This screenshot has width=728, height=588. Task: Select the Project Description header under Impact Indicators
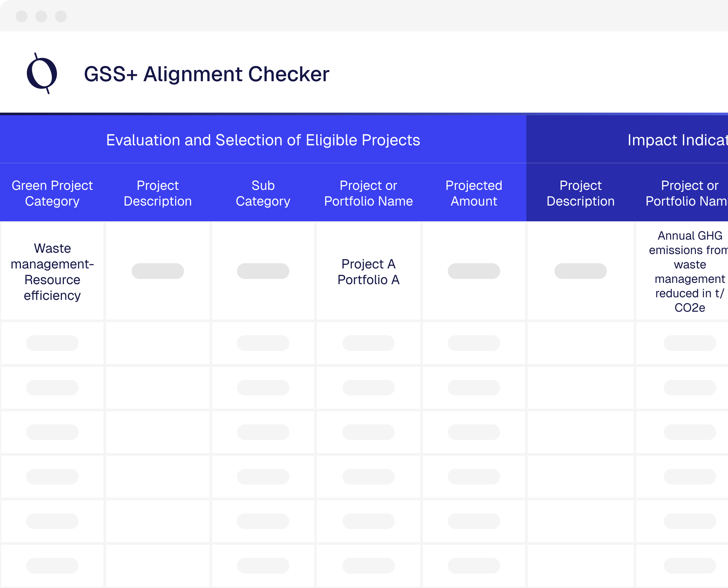coord(580,193)
